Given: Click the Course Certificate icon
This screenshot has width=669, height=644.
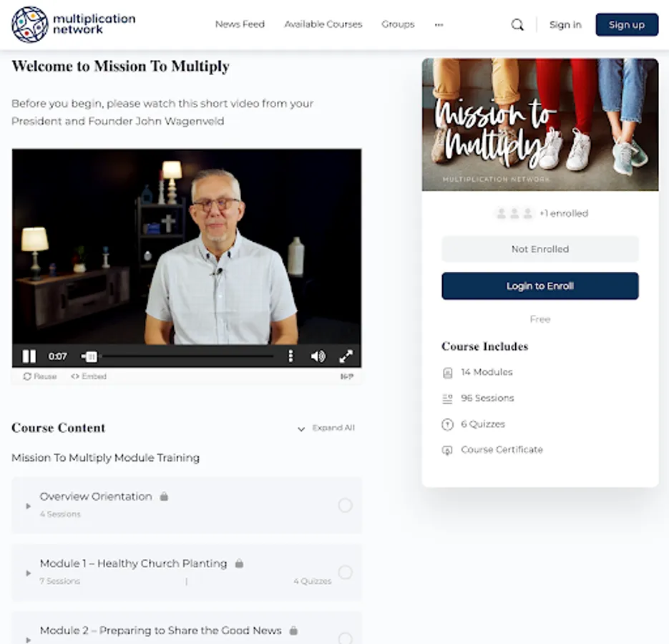Looking at the screenshot, I should point(447,450).
